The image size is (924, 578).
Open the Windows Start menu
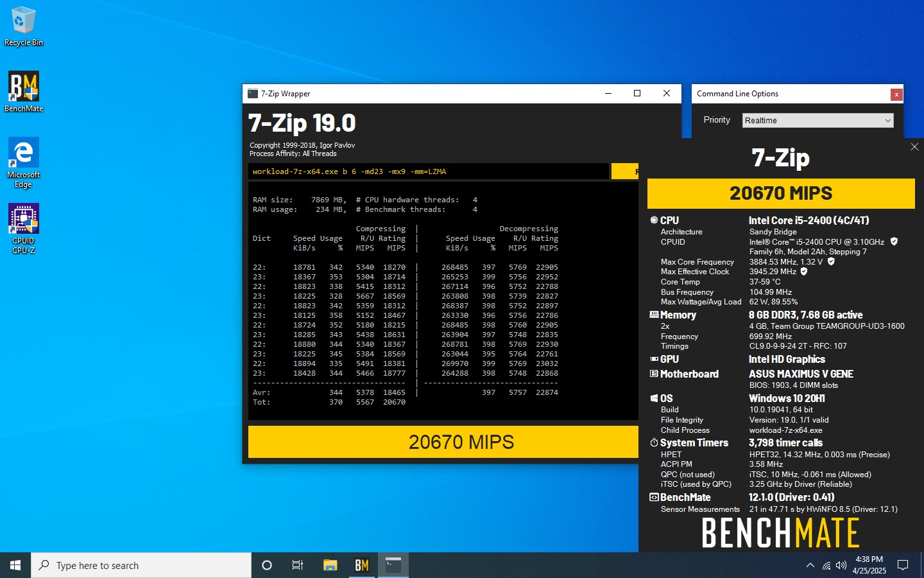tap(15, 565)
